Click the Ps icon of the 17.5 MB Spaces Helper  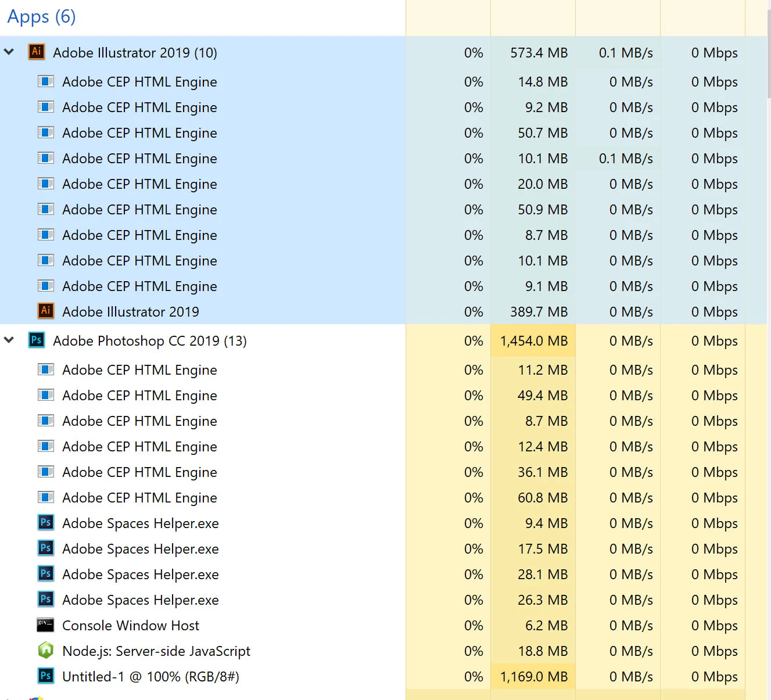46,548
